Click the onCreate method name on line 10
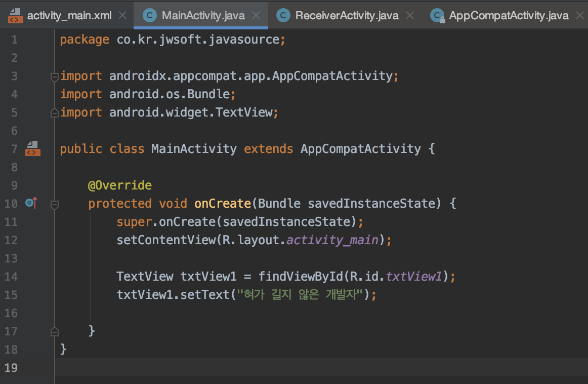The width and height of the screenshot is (588, 384). click(x=222, y=204)
